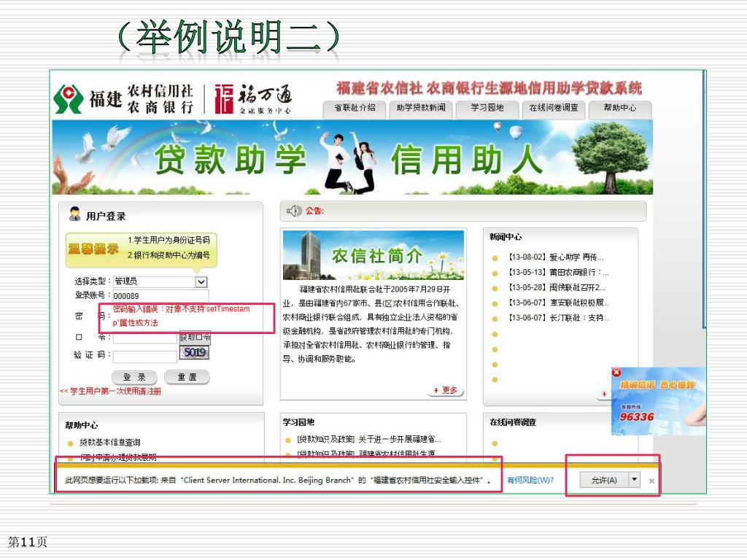This screenshot has width=747, height=560.
Task: Click the 福万通 brand logo
Action: coord(253,99)
